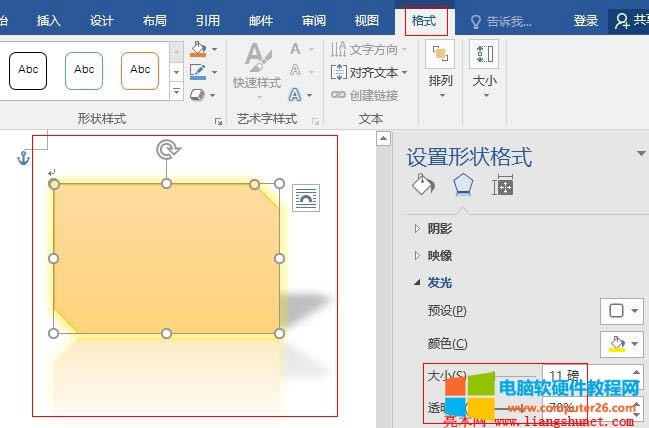This screenshot has width=649, height=428.
Task: Select the Effects pentagon icon in pane
Action: coord(462,185)
